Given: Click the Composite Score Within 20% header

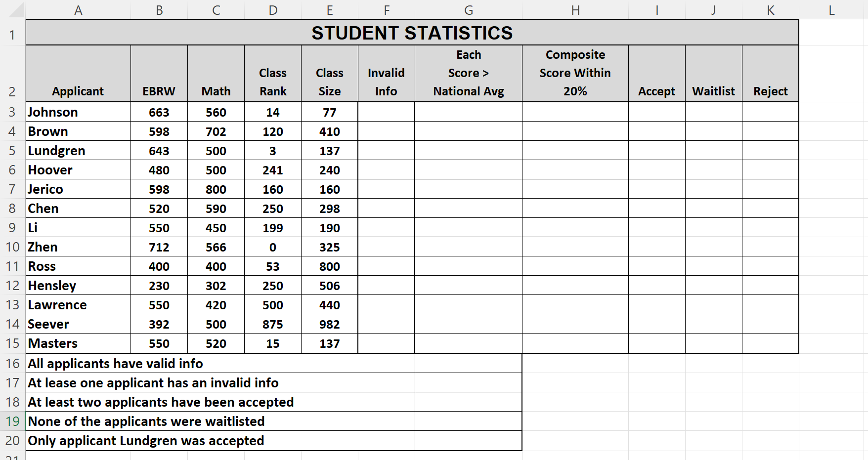Looking at the screenshot, I should tap(575, 73).
